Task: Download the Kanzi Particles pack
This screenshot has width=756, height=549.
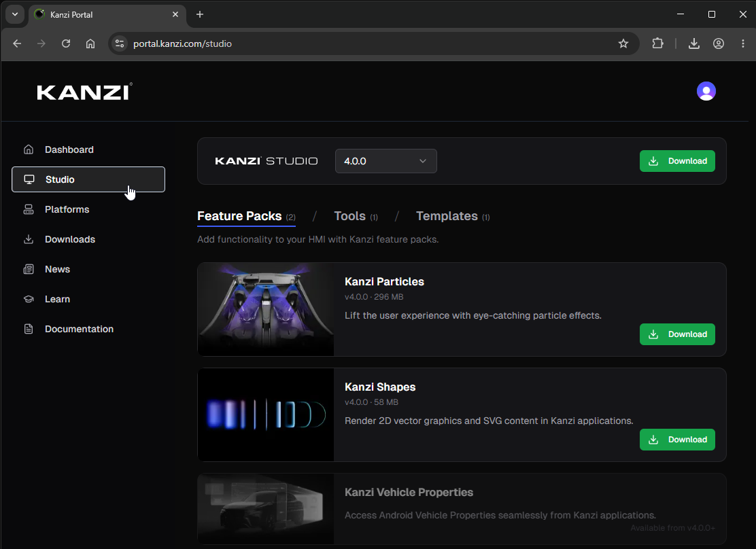Action: [x=677, y=334]
